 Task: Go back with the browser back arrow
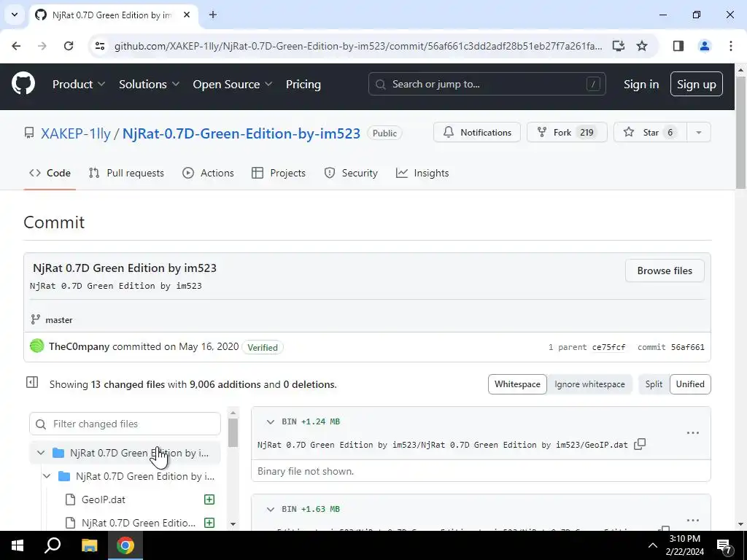click(16, 46)
